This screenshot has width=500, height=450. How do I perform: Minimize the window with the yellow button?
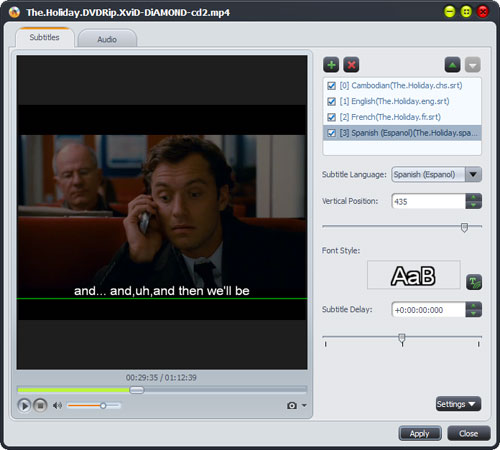click(x=450, y=12)
